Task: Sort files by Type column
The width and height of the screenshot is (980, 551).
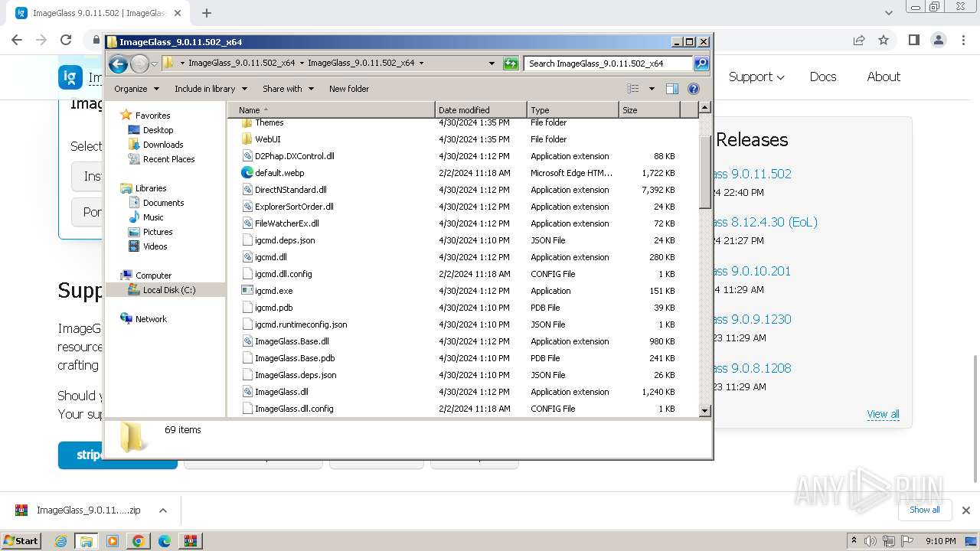Action: coord(573,110)
